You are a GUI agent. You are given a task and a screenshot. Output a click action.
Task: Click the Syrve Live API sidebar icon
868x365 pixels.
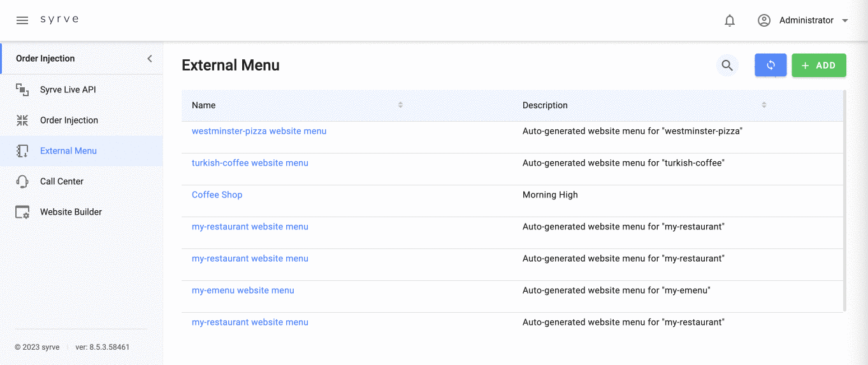click(22, 90)
